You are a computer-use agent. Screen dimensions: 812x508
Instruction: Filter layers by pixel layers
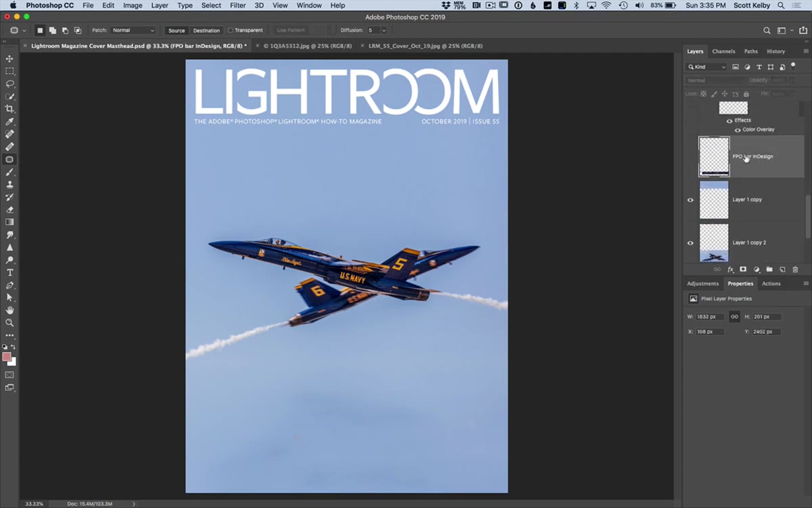pos(736,67)
